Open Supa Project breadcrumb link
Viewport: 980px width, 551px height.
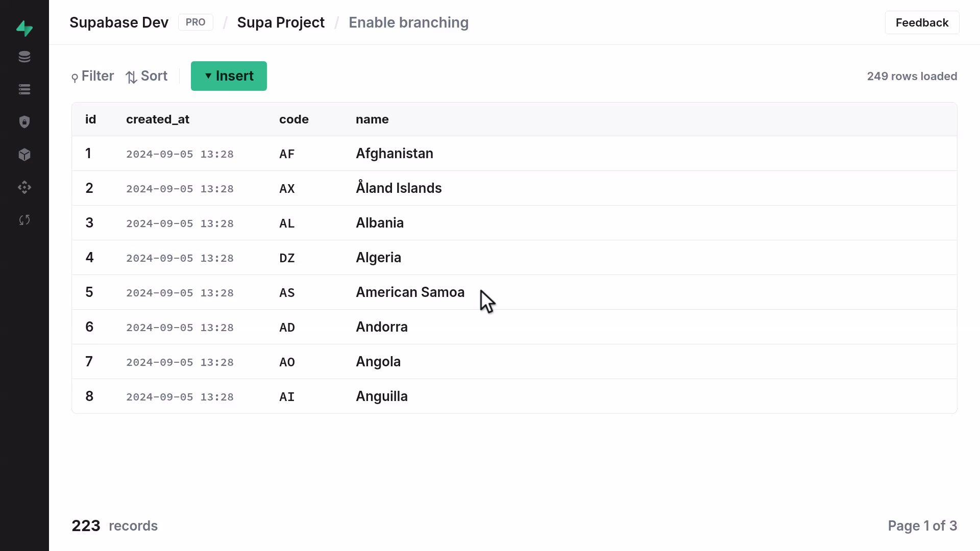(281, 22)
